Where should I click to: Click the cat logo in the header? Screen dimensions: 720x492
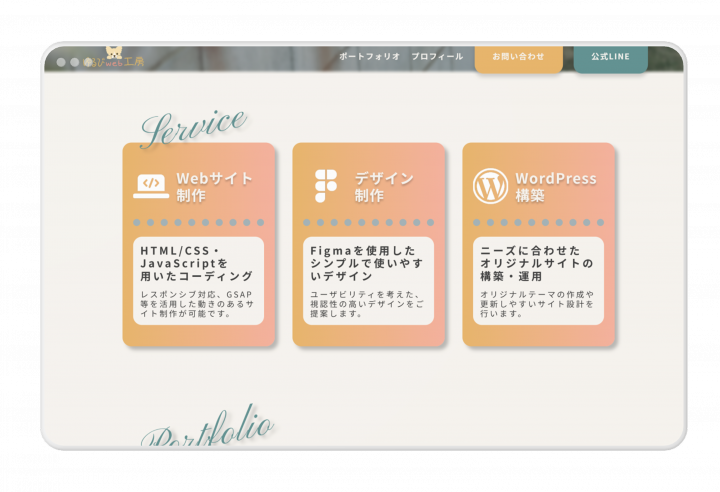coord(113,51)
